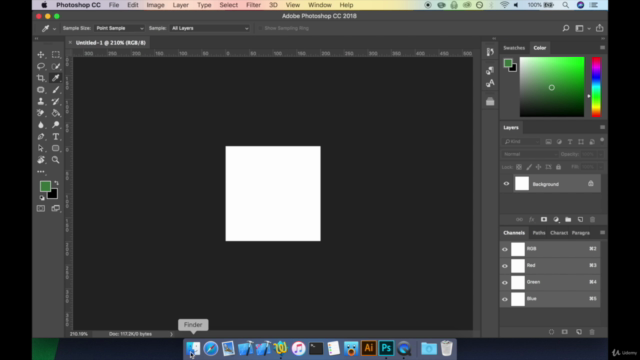Swap foreground and background colors
The image size is (640, 360).
click(x=56, y=183)
